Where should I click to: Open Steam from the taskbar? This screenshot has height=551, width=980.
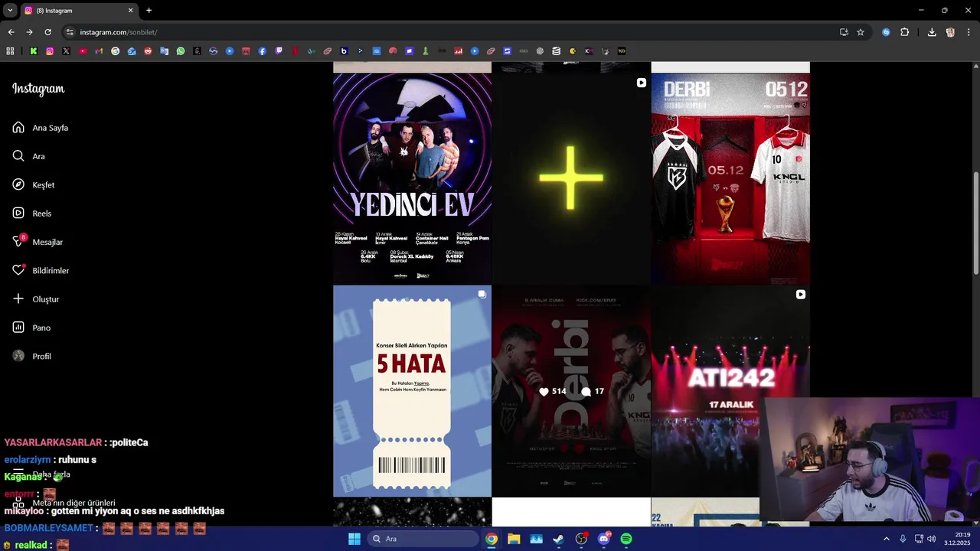pos(559,539)
